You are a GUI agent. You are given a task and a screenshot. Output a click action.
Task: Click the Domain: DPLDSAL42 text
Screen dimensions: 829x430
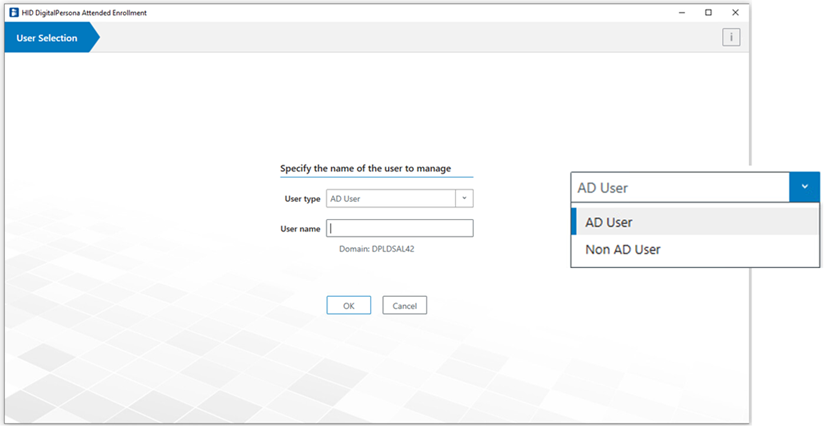(x=377, y=249)
